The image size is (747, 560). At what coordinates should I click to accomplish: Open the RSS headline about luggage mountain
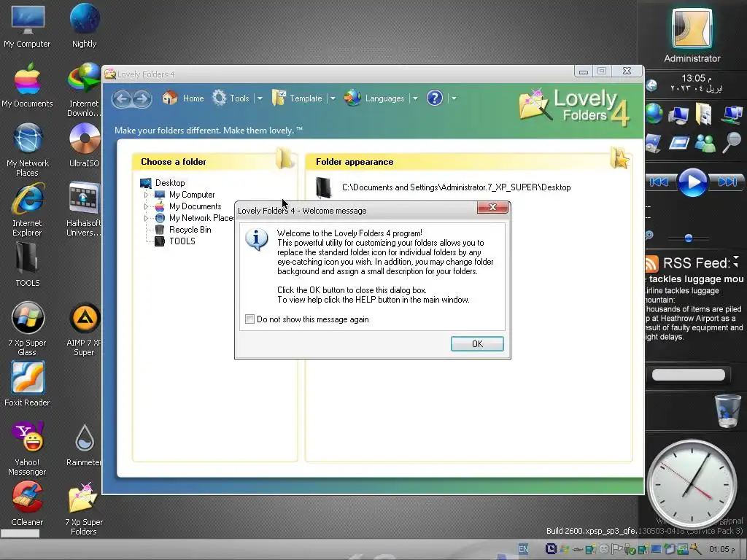pyautogui.click(x=694, y=279)
